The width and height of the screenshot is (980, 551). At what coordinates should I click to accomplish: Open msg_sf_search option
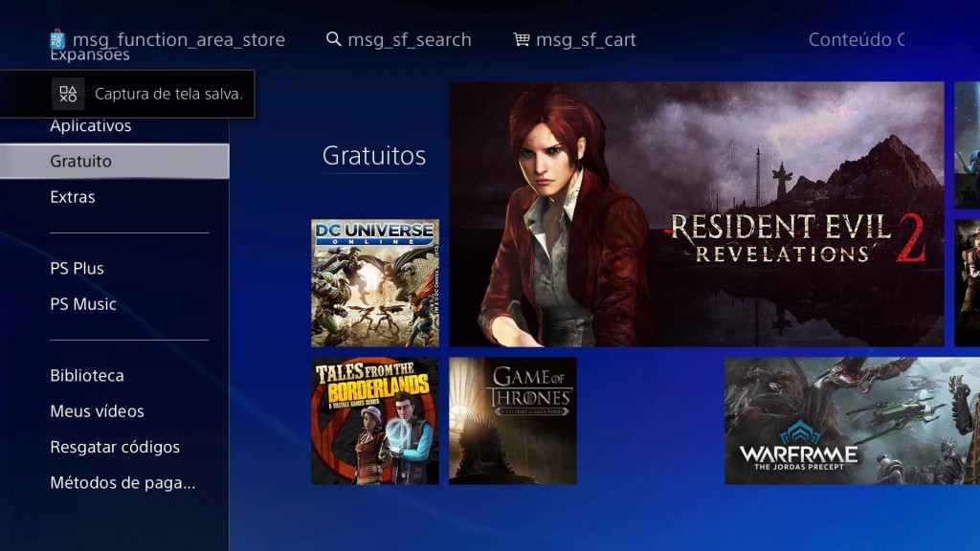point(410,40)
